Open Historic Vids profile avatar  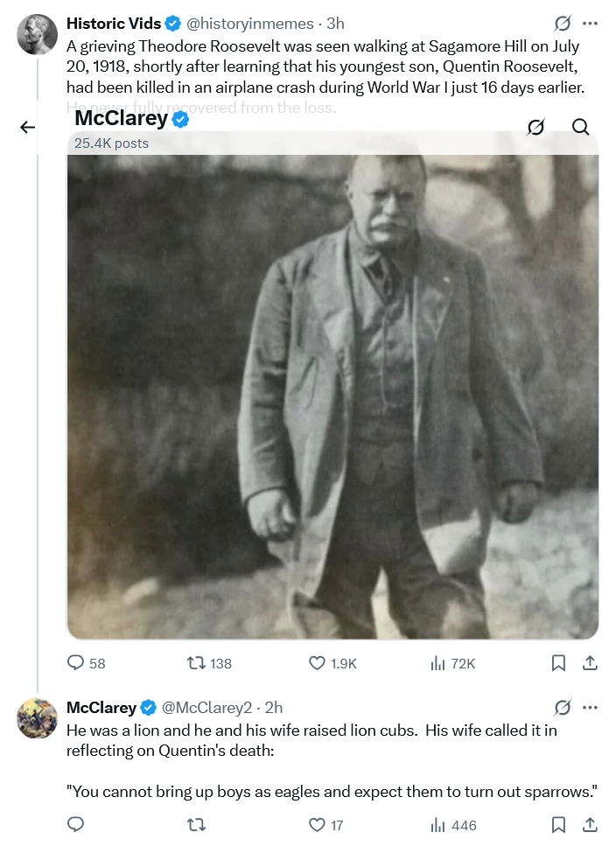37,34
